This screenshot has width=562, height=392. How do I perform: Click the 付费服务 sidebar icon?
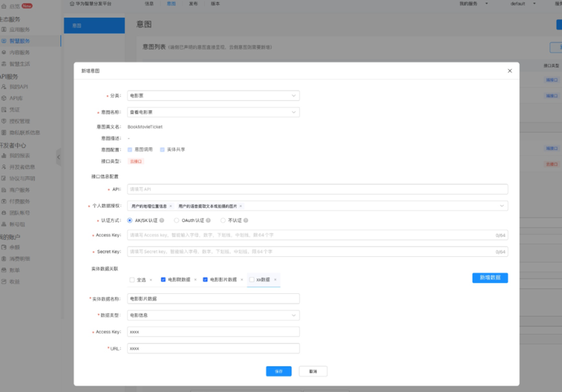click(x=4, y=201)
